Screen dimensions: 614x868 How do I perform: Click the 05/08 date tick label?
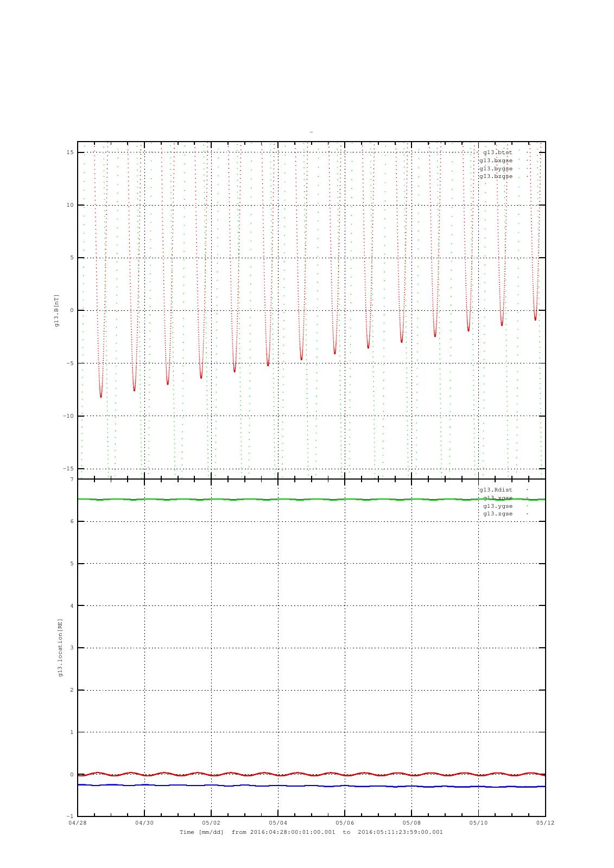click(412, 823)
